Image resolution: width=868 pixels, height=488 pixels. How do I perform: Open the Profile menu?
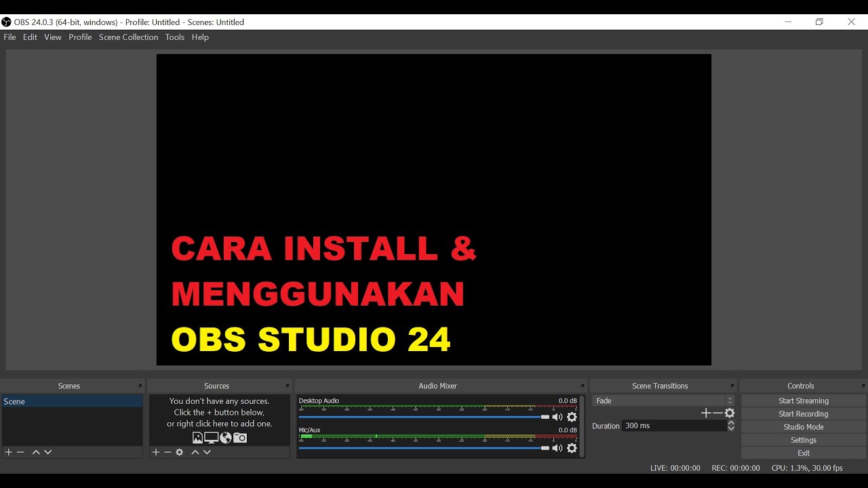coord(80,37)
